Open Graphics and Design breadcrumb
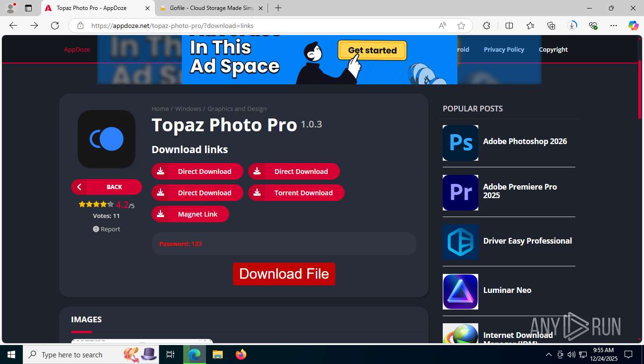 (x=237, y=109)
